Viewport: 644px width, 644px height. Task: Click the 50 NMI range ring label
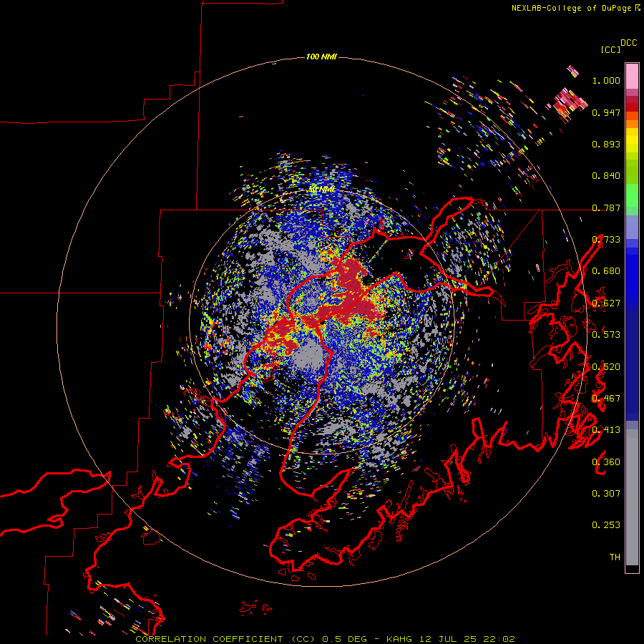coord(321,189)
